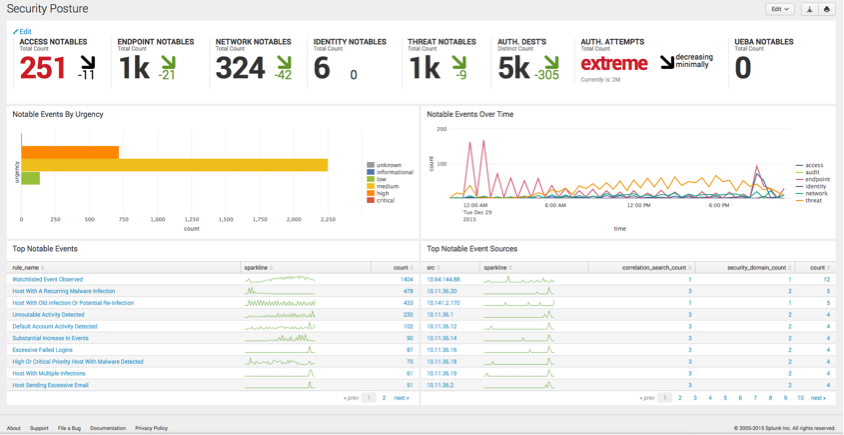Click the low legend green swatch

point(370,179)
